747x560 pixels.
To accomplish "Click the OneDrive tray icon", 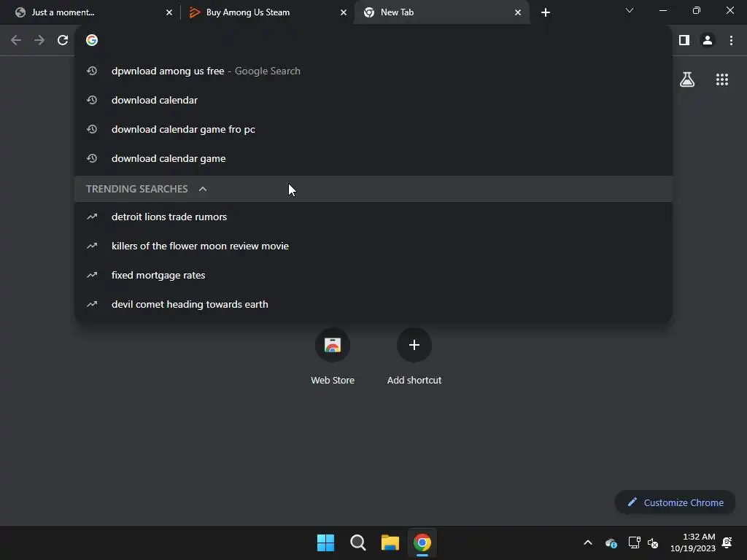I will click(x=611, y=542).
